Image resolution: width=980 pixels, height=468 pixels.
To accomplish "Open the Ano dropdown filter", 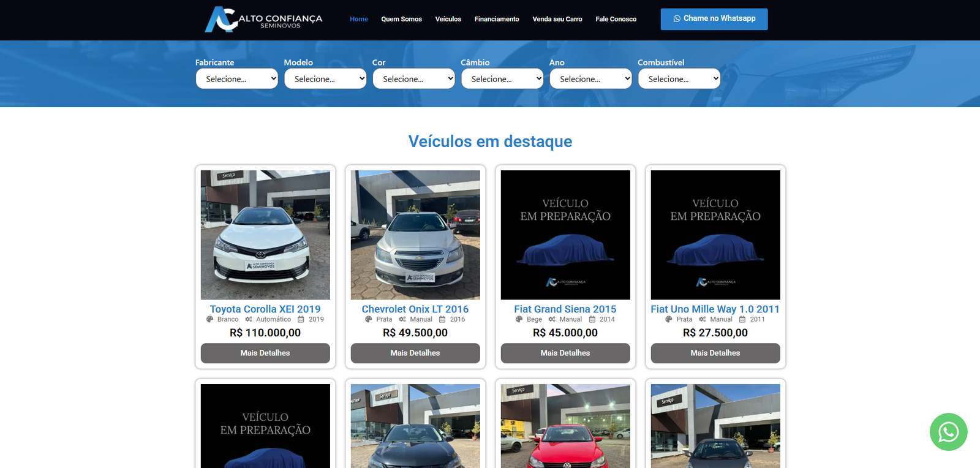I will coord(590,78).
